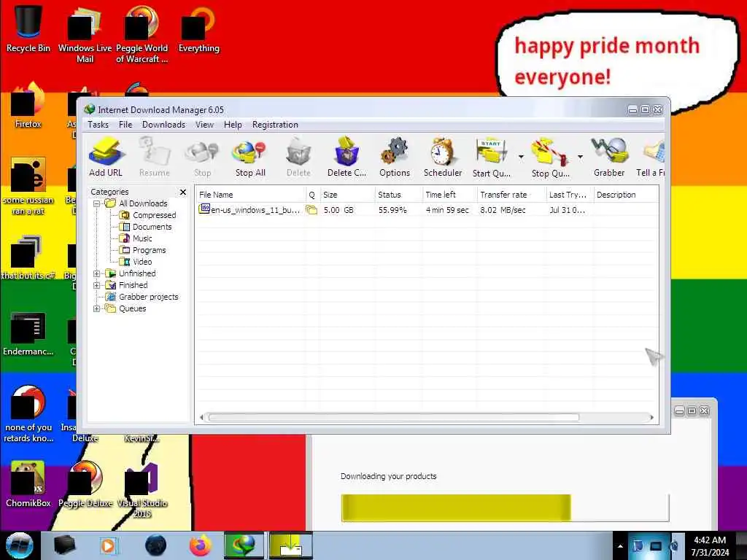Show hidden system tray icons arrow

pos(620,546)
